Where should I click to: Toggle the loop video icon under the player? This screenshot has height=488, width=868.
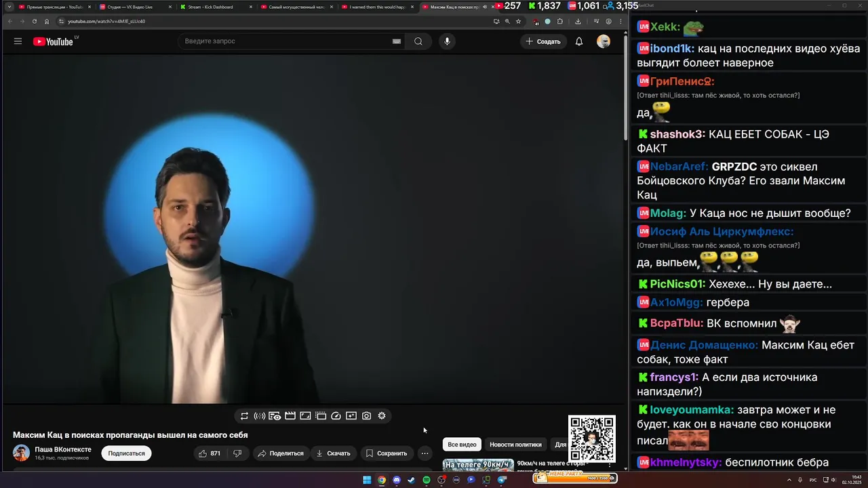[x=244, y=415]
